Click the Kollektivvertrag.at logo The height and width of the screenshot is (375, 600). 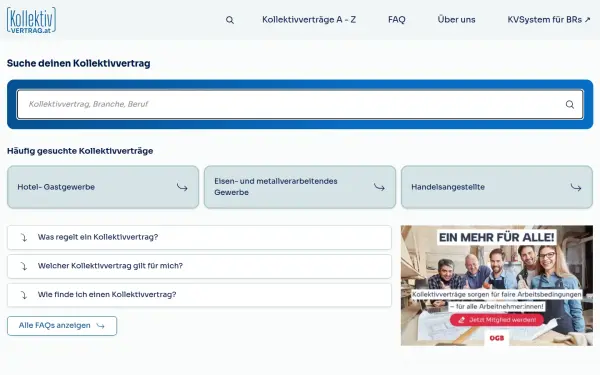click(x=31, y=20)
